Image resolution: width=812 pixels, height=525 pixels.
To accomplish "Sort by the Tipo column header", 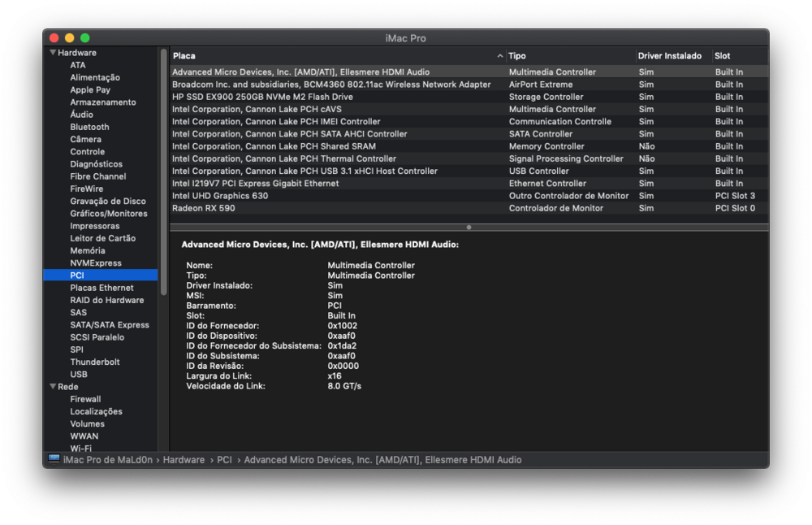I will 568,56.
